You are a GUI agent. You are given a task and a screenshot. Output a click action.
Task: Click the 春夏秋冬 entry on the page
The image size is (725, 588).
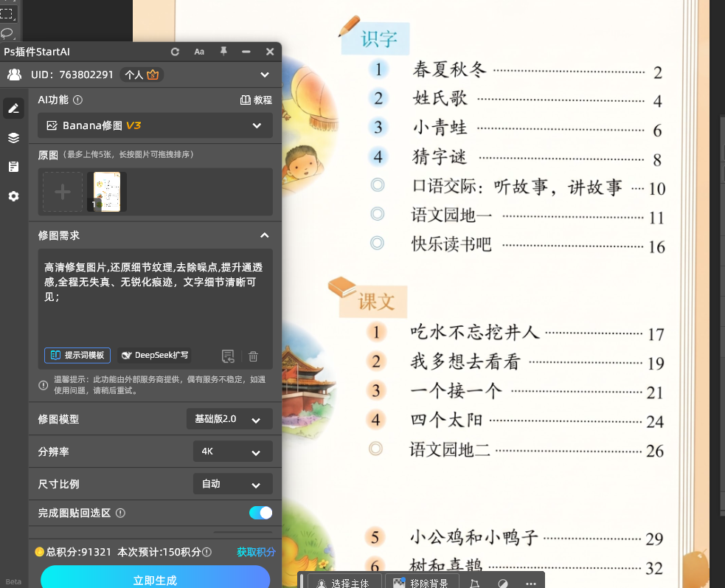(449, 69)
